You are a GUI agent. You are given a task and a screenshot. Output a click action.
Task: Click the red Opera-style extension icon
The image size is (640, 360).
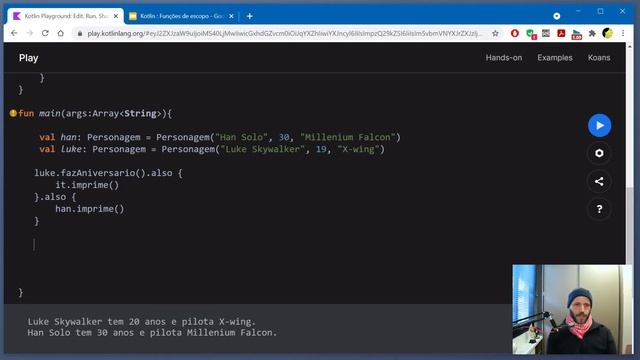515,33
